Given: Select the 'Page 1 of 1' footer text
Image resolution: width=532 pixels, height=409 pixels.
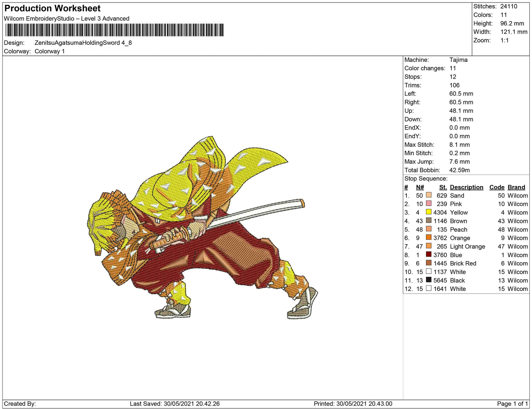Looking at the screenshot, I should point(512,404).
